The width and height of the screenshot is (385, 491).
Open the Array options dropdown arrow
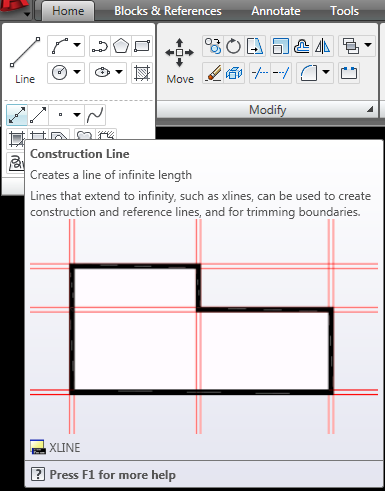(x=368, y=45)
